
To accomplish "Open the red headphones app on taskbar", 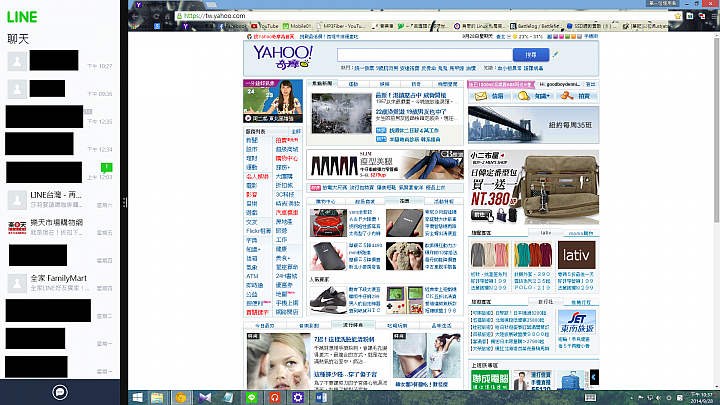I will pyautogui.click(x=275, y=398).
